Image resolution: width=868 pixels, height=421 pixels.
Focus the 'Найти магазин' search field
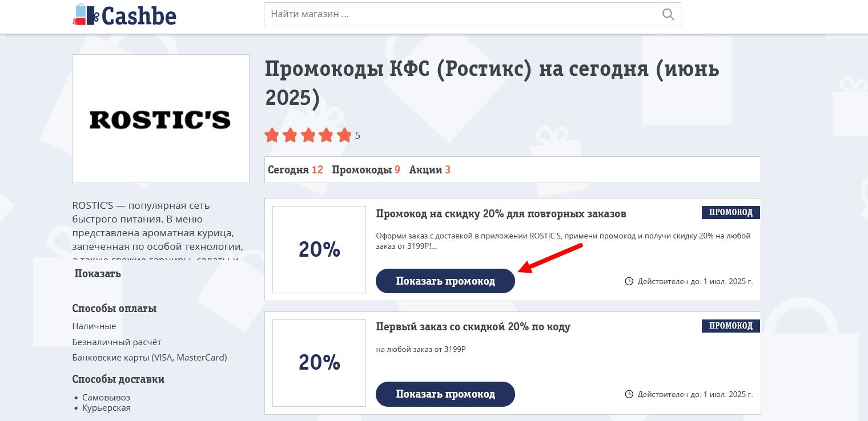(x=472, y=14)
